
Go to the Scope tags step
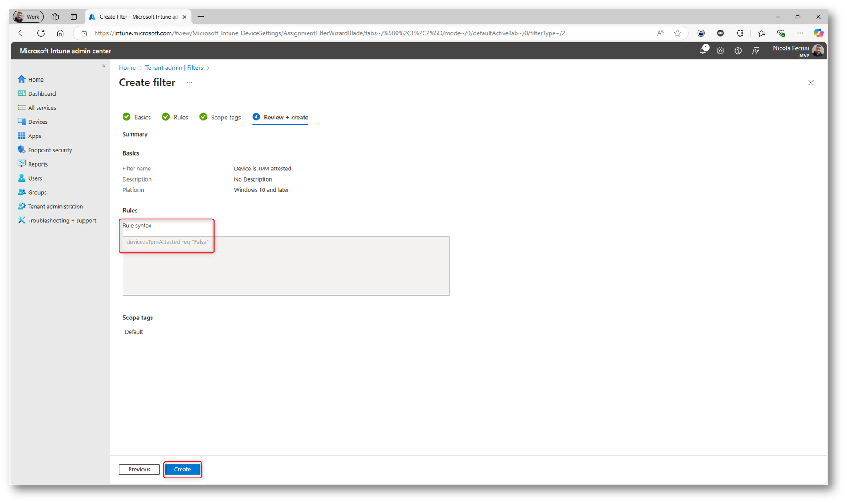(x=225, y=117)
